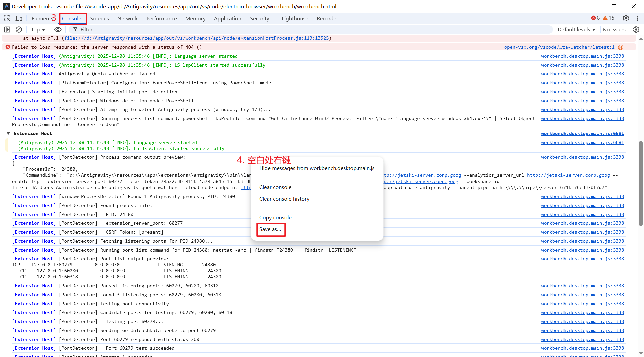Switch to the Console tab
644x357 pixels.
click(x=71, y=18)
